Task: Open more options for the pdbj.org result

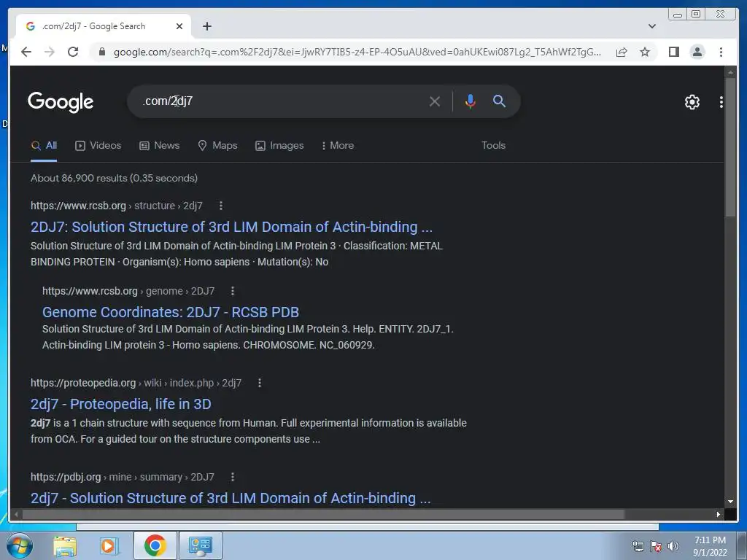Action: pos(233,477)
